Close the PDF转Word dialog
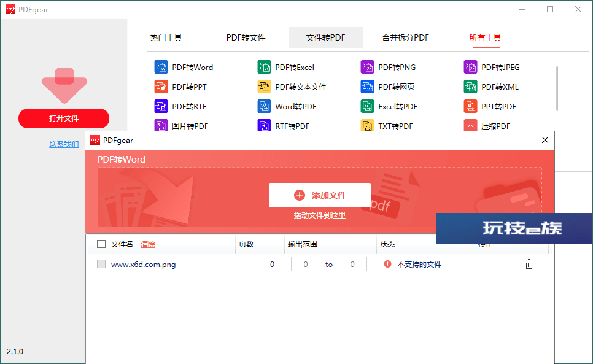The height and width of the screenshot is (364, 593). coord(545,140)
